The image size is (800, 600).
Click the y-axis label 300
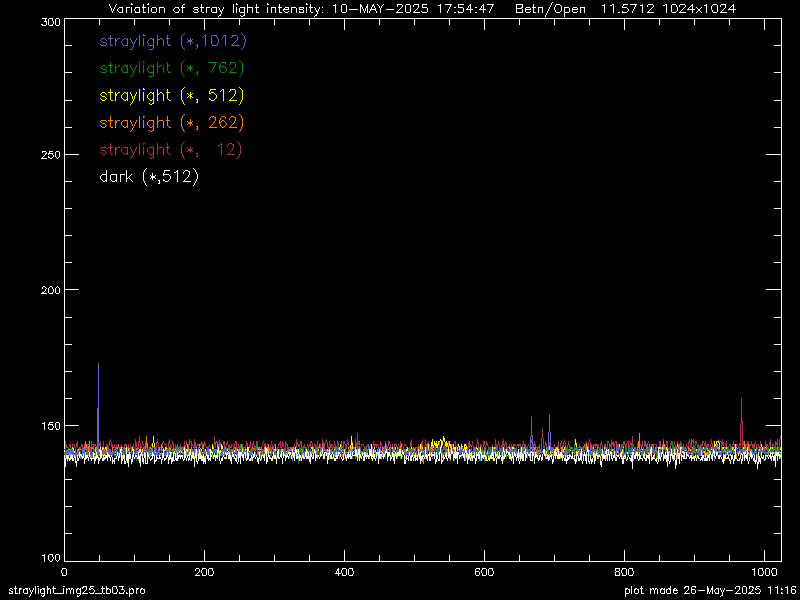(x=51, y=22)
